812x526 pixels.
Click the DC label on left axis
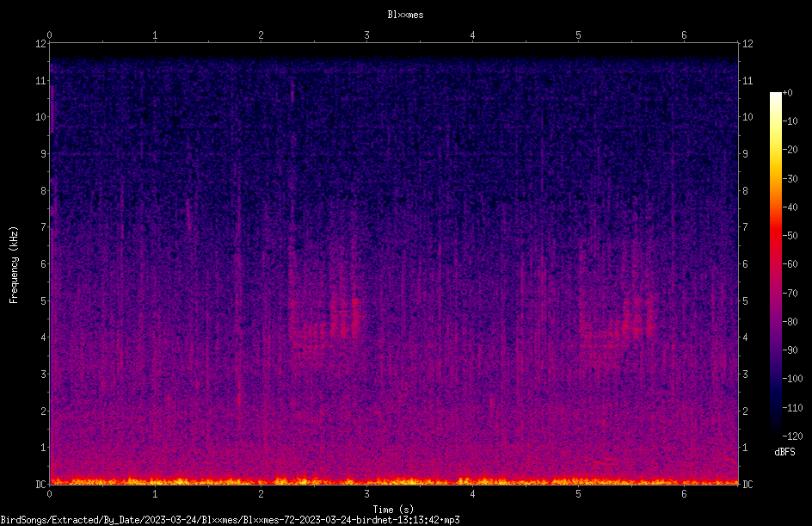click(41, 484)
